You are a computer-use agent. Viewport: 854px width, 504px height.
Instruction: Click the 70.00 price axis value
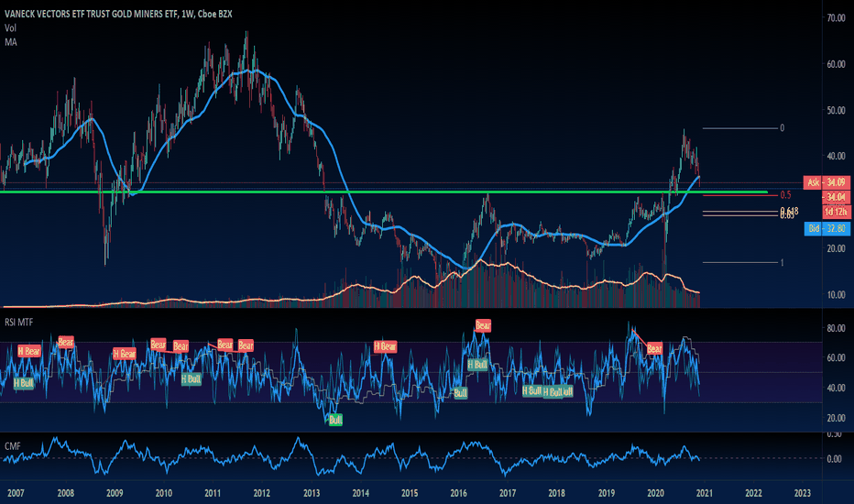pos(836,18)
